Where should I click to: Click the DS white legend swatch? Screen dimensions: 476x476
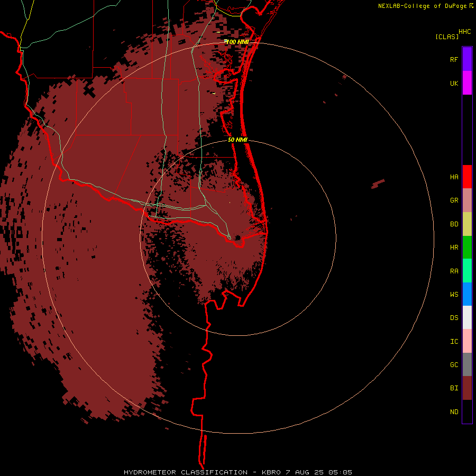point(467,317)
